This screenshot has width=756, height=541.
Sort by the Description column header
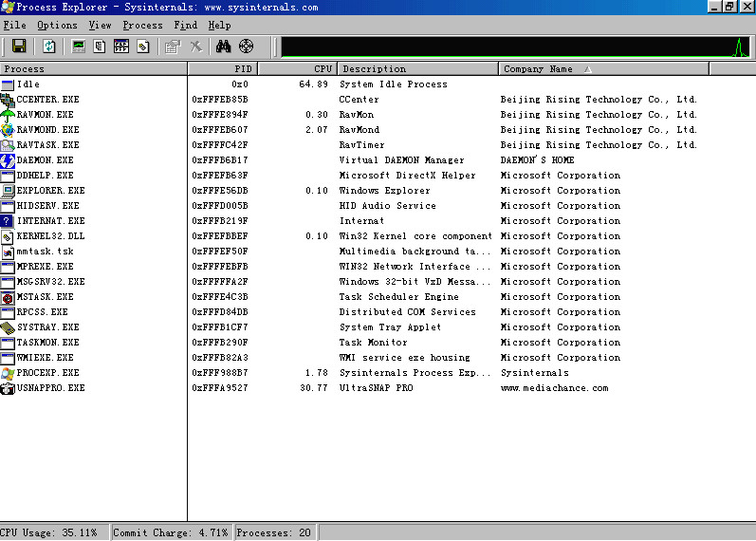[417, 68]
